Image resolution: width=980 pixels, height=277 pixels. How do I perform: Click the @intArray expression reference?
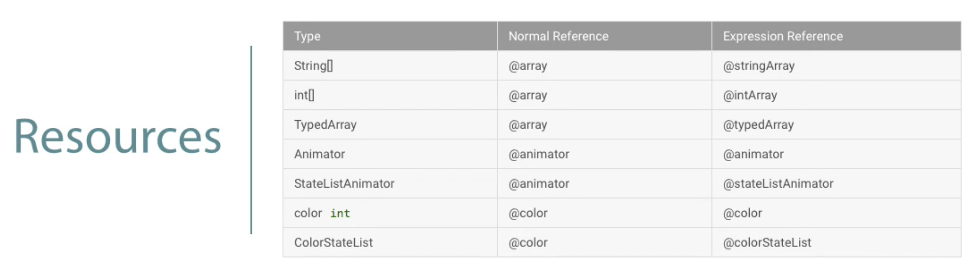[x=750, y=95]
